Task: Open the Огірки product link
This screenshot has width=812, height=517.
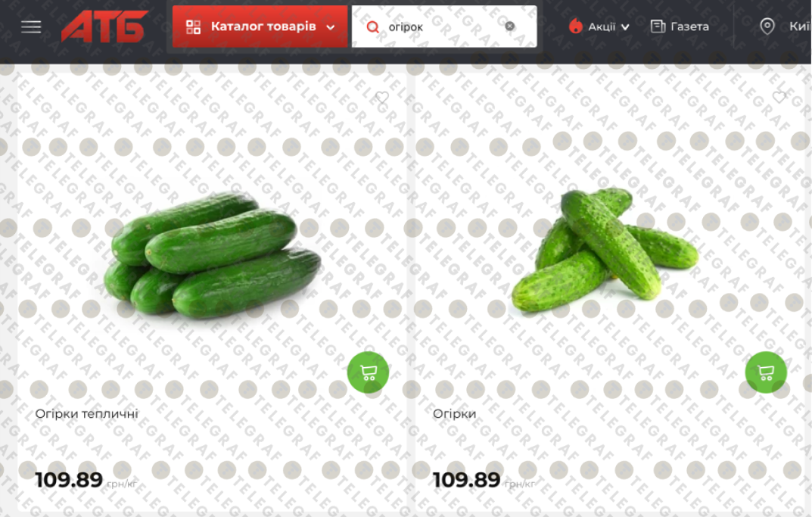Action: point(454,414)
